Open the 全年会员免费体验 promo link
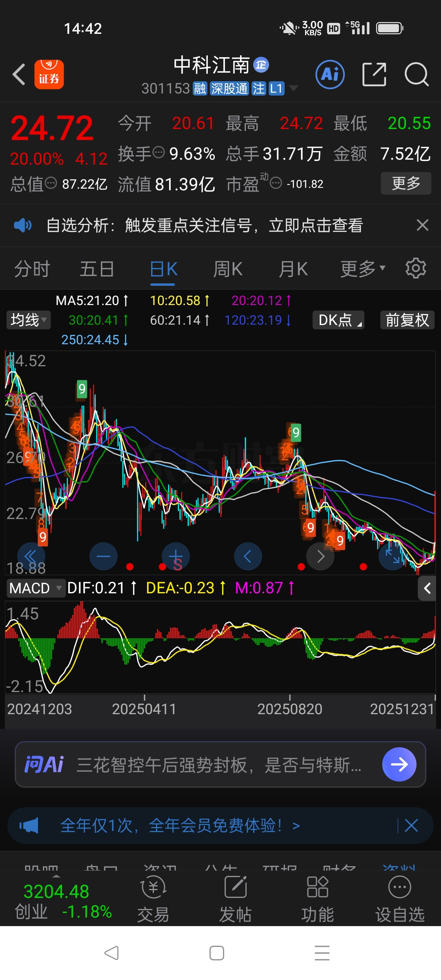 [180, 826]
